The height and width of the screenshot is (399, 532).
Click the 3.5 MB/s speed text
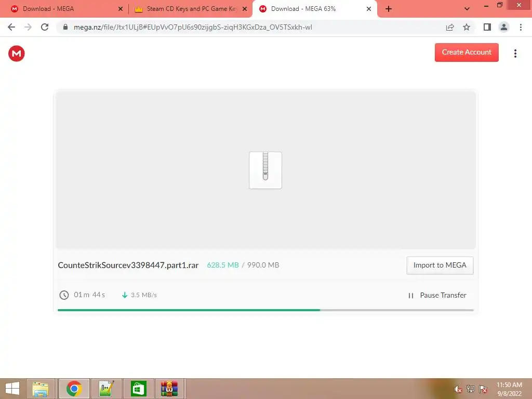point(144,295)
